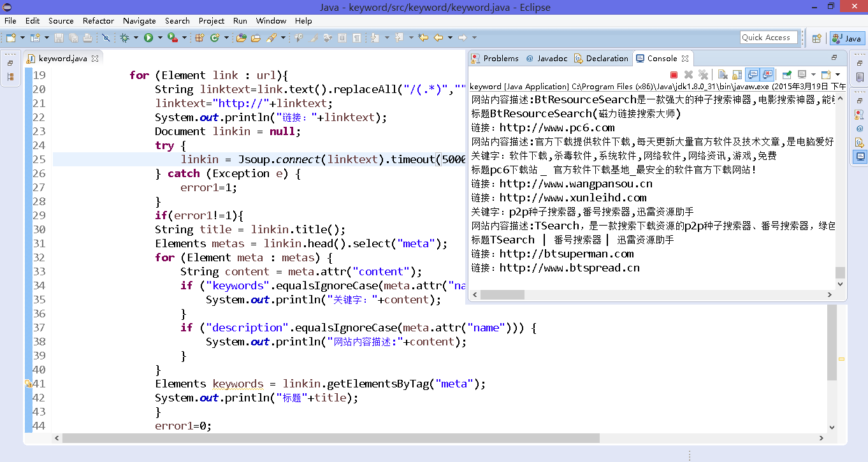Screen dimensions: 868x462
Task: Click the red Terminate button in Console
Action: point(674,75)
